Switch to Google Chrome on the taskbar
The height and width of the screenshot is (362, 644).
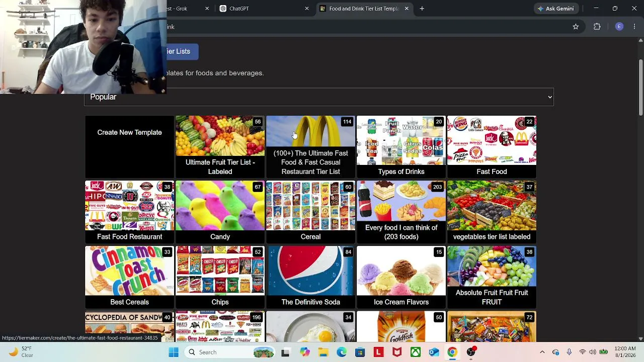click(452, 352)
